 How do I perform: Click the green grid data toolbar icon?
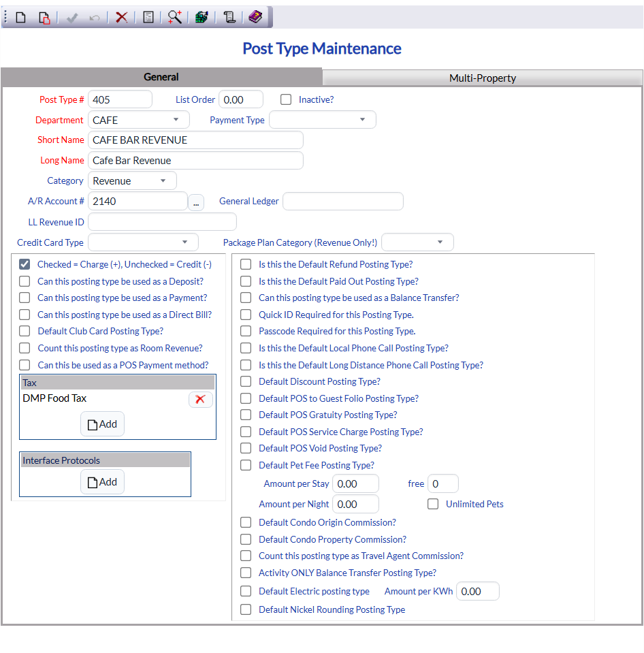[x=202, y=18]
